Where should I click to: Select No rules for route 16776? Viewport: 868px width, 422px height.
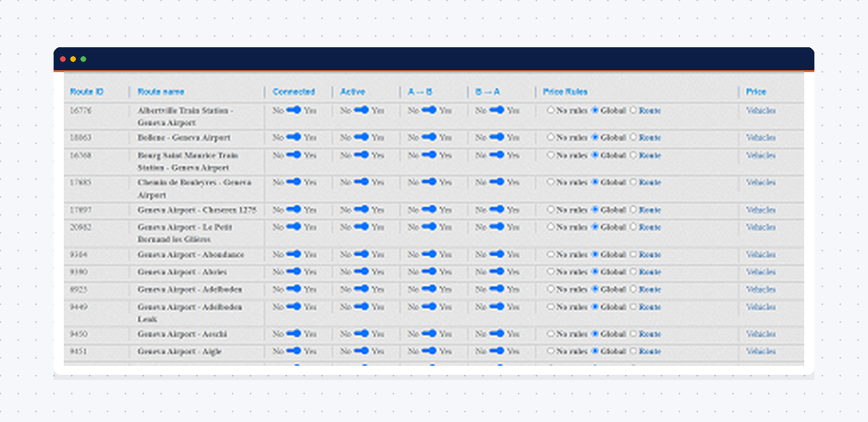[551, 110]
